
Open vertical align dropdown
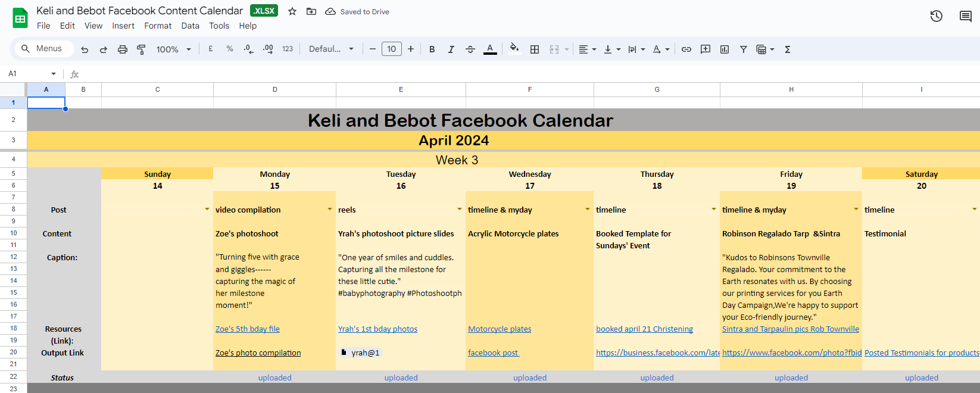tap(612, 49)
